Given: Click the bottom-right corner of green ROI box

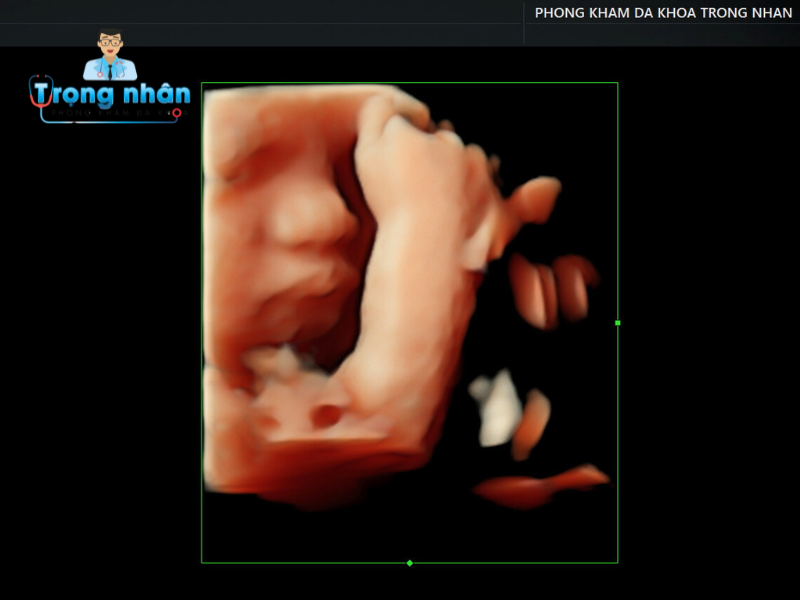Looking at the screenshot, I should pos(618,563).
